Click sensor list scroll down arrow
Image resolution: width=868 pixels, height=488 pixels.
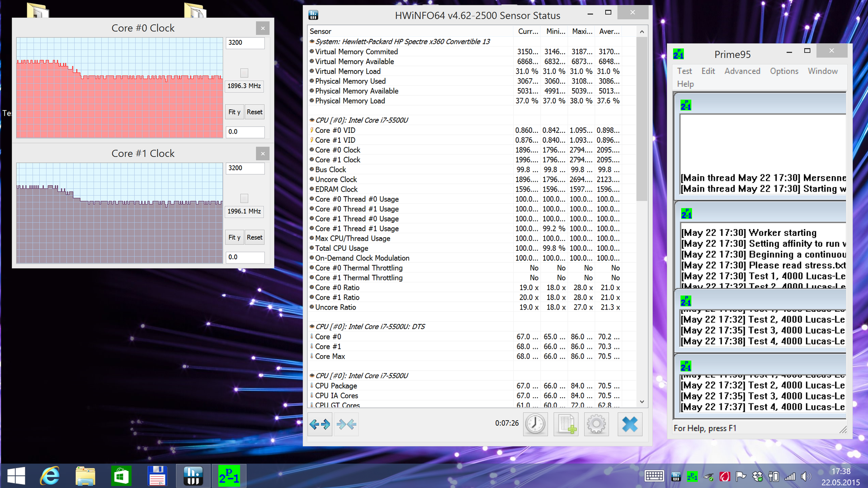pyautogui.click(x=642, y=402)
